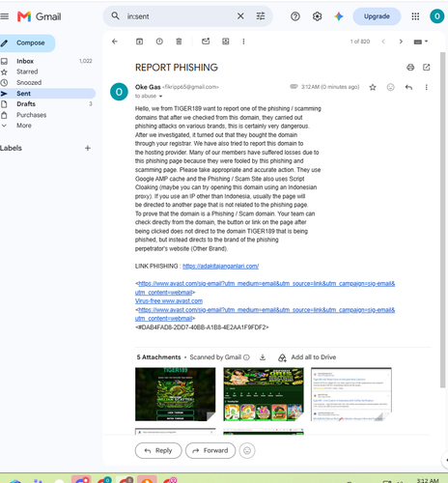Reply using the message header arrow icon
Screen dimensions: 448x483
[x=408, y=87]
